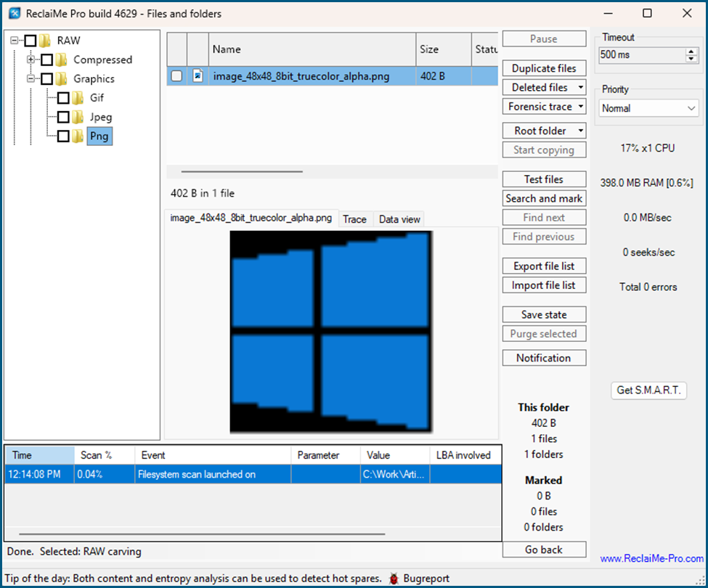The width and height of the screenshot is (708, 588).
Task: Click Export file list button
Action: 544,266
